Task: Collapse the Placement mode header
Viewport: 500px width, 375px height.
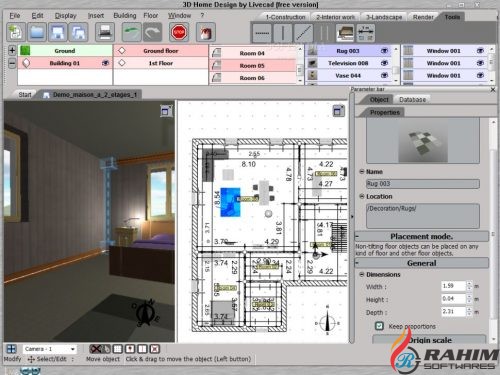Action: point(421,236)
